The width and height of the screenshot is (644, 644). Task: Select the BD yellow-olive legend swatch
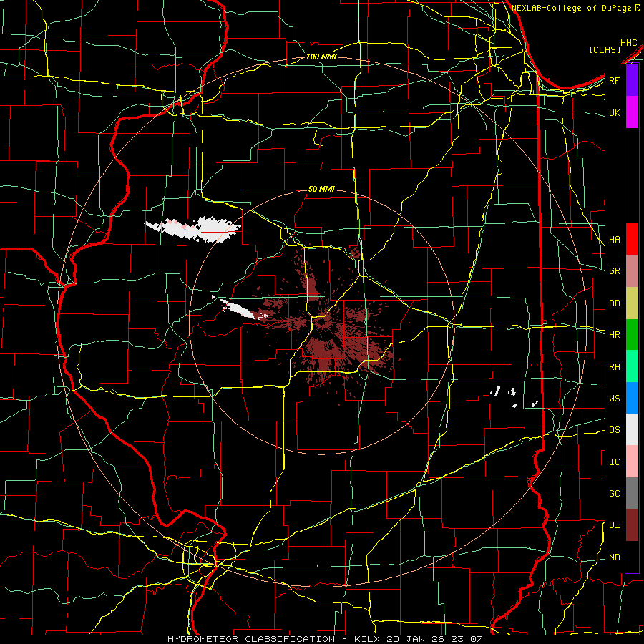point(632,303)
